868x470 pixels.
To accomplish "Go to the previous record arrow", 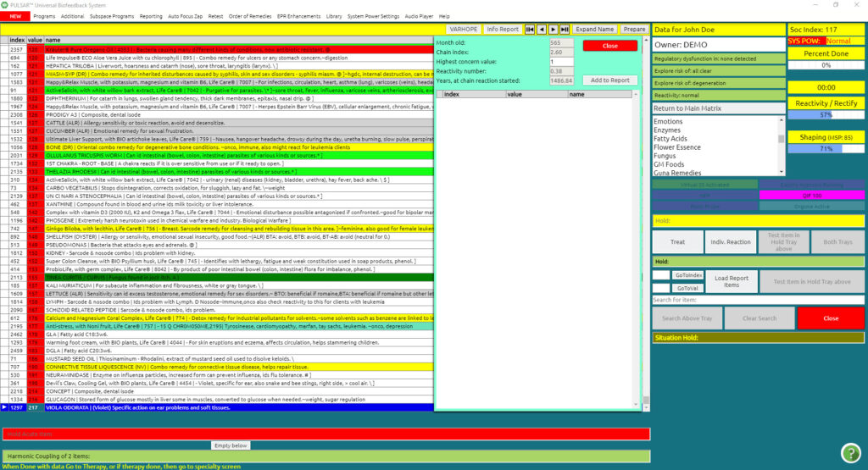I will tap(542, 29).
